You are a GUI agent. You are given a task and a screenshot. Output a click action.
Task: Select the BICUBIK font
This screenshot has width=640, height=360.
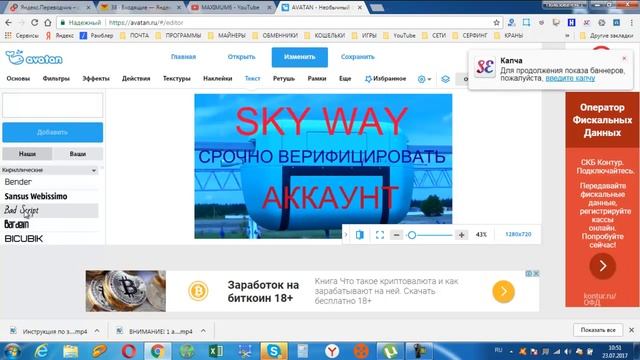pos(50,239)
